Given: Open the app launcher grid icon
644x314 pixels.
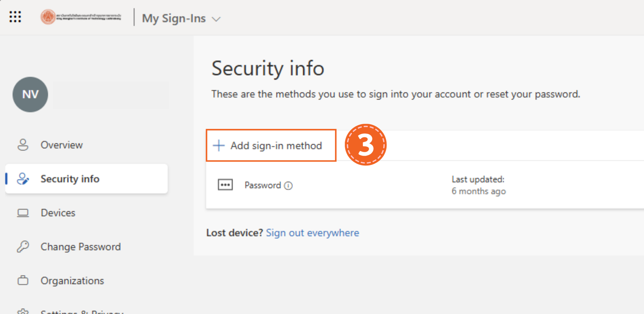Looking at the screenshot, I should (x=15, y=17).
